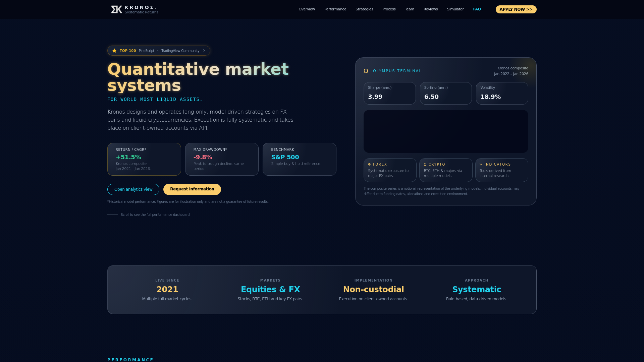Click the Quantitative market systems headline
Image resolution: width=644 pixels, height=362 pixels.
tap(198, 77)
